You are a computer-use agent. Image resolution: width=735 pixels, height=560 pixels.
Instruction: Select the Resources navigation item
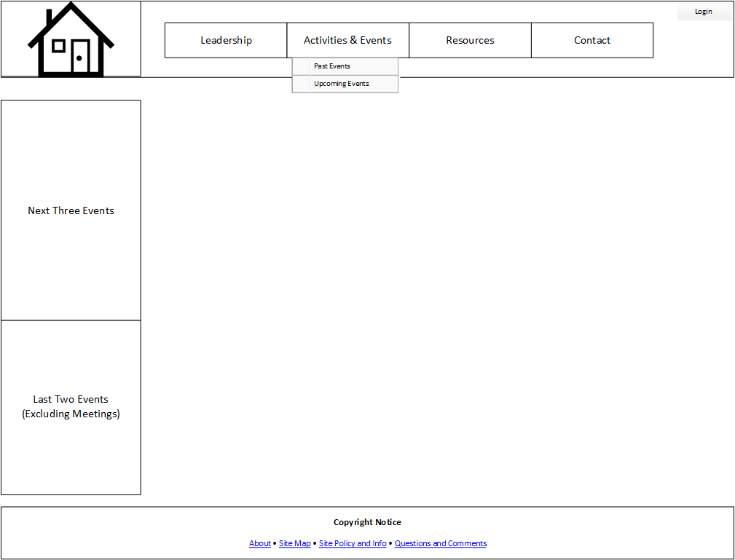pos(470,40)
